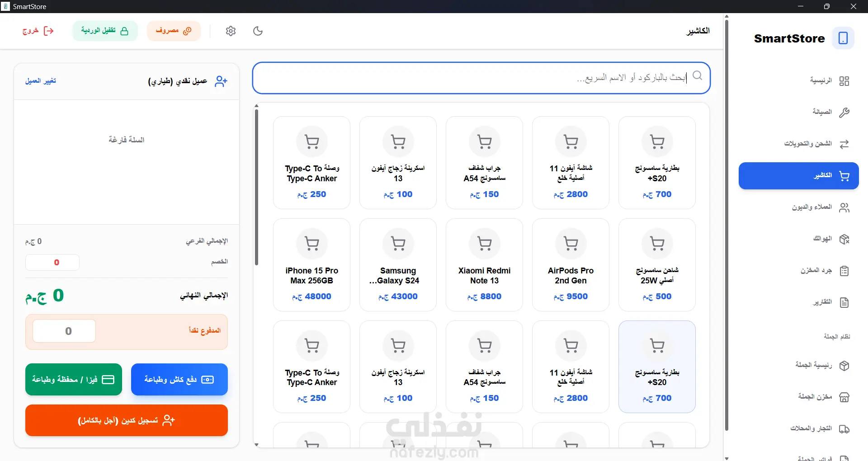Click دفع كاش وطباعة cash pay button

(179, 379)
